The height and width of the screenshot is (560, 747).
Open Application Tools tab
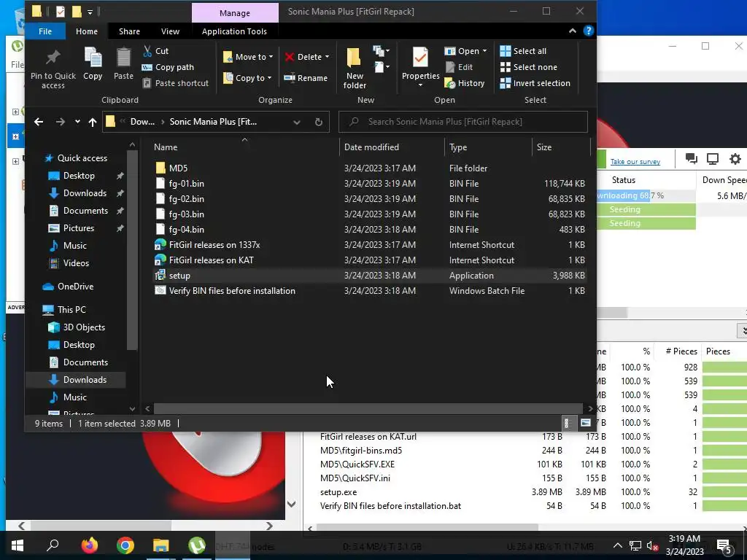click(x=234, y=31)
